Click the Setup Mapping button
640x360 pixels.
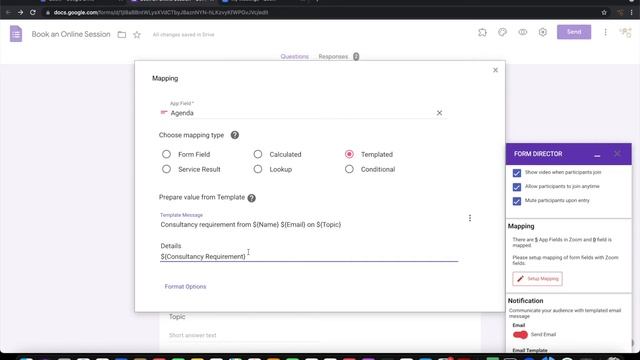(x=538, y=279)
